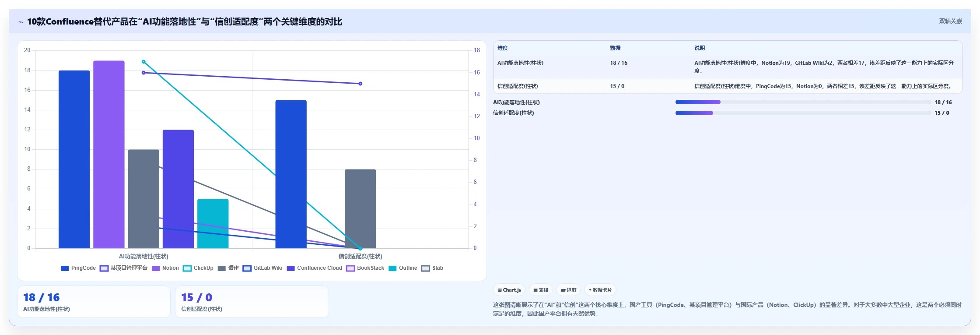980x335 pixels.
Task: Toggle the Outline legend series
Action: 403,268
